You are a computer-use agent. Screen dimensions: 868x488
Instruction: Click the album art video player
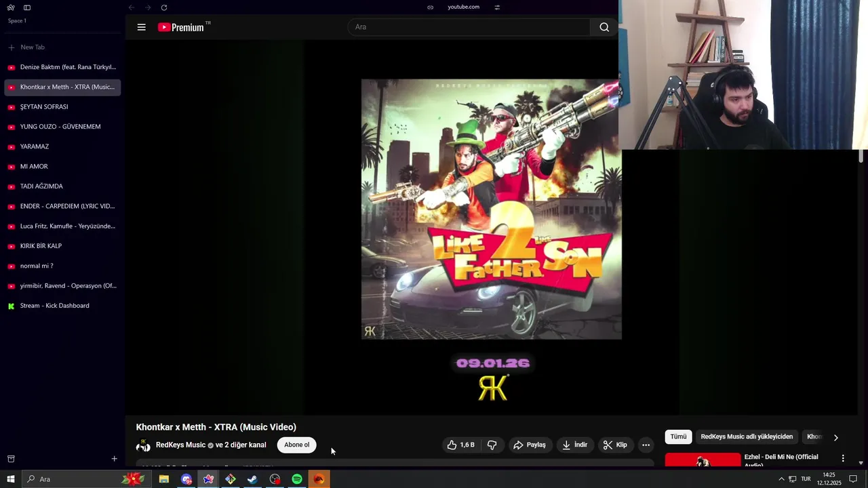(492, 209)
